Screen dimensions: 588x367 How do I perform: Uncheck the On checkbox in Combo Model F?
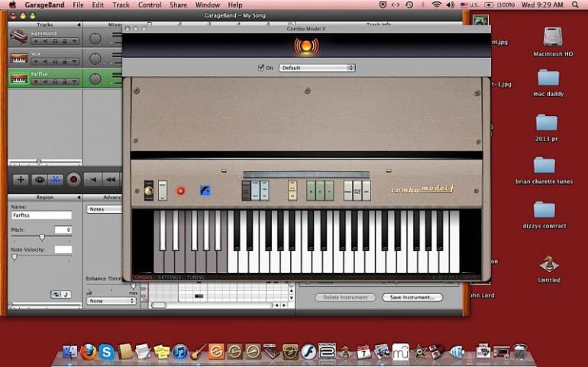click(x=261, y=67)
